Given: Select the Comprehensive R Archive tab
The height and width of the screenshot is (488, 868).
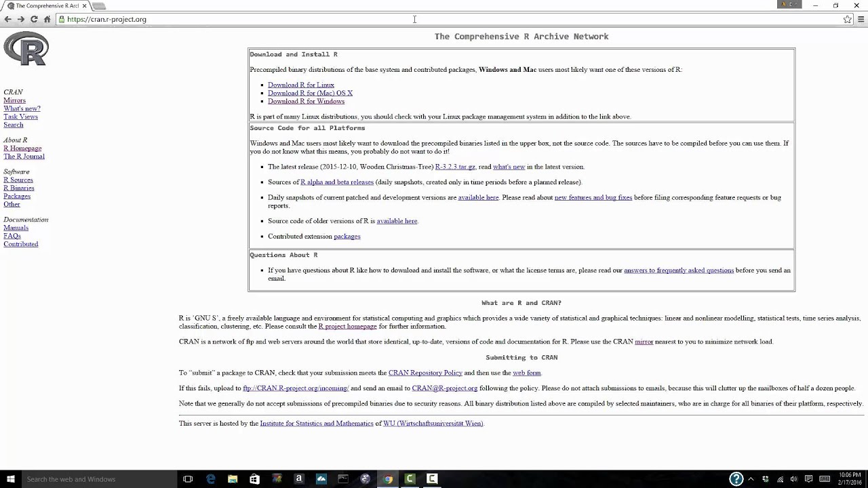Looking at the screenshot, I should click(45, 5).
